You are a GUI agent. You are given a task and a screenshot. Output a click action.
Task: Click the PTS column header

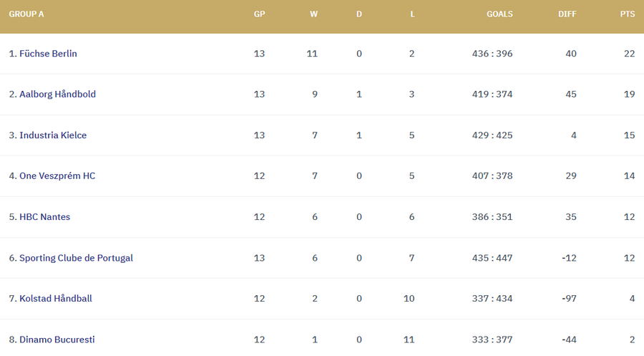click(x=628, y=14)
